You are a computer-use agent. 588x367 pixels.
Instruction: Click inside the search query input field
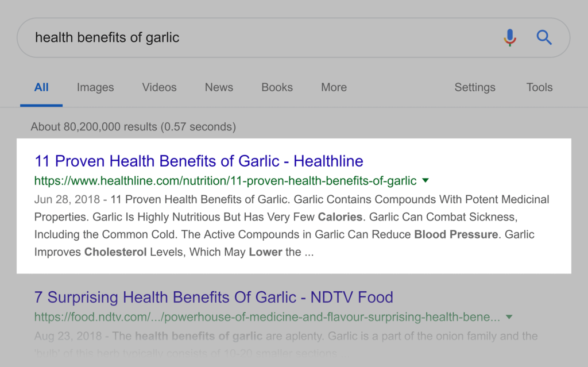[172, 37]
